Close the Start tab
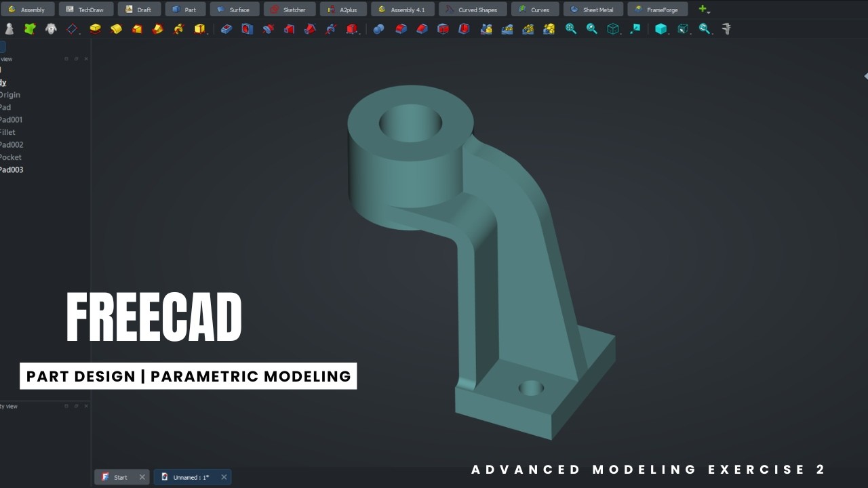 coord(142,477)
